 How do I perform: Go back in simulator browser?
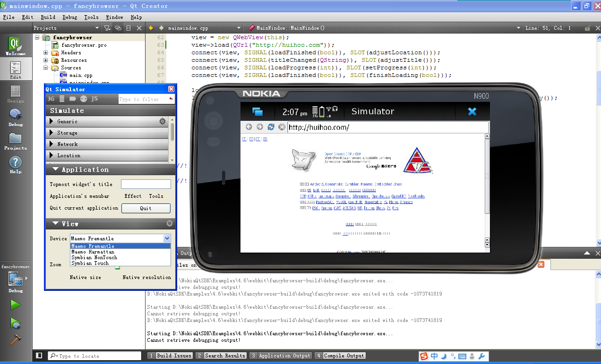pos(249,127)
